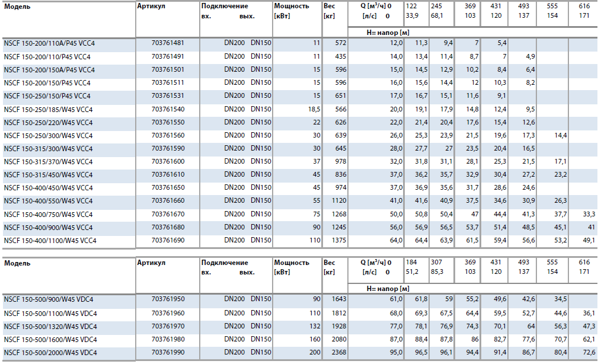Click the Артикул header in bottom table
This screenshot has width=601, height=364.
[x=151, y=263]
